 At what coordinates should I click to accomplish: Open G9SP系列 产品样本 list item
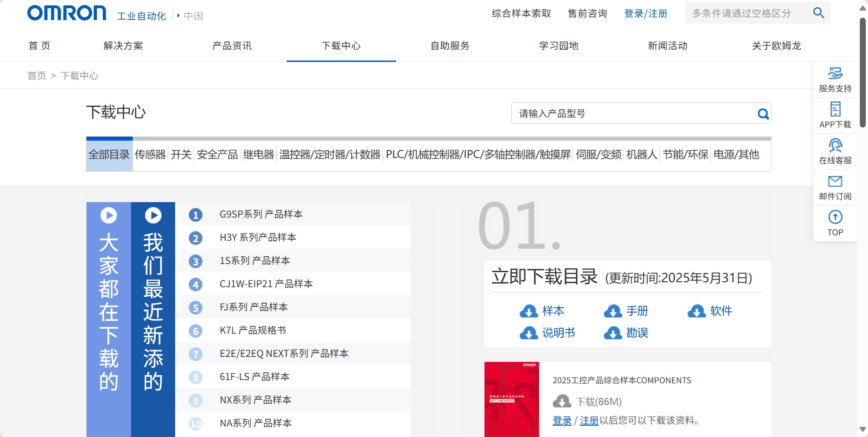pyautogui.click(x=261, y=214)
